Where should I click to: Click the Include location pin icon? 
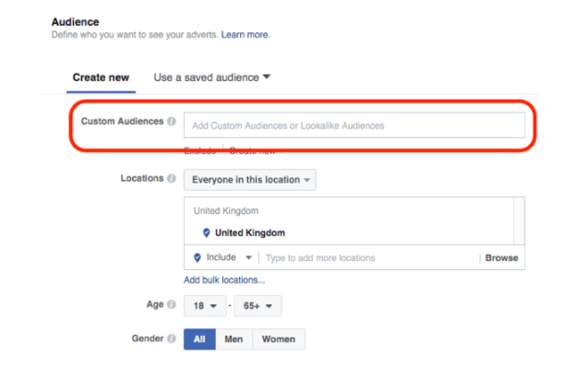click(x=198, y=258)
